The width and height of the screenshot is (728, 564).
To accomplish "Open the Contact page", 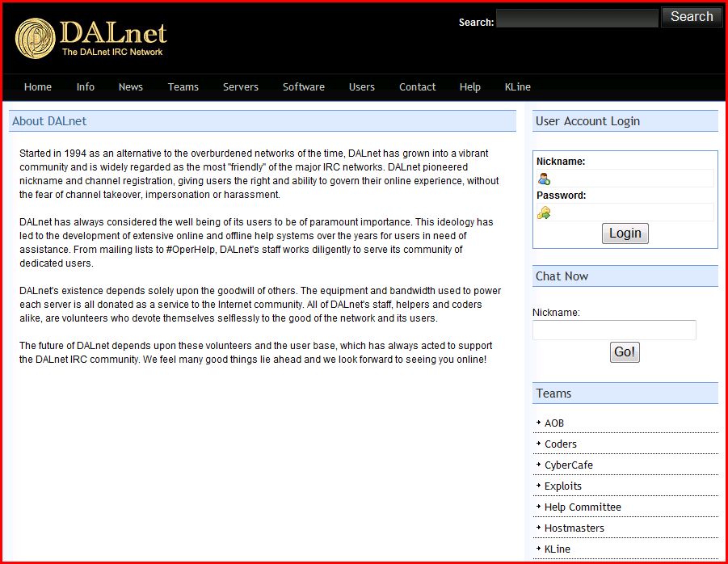I will [x=418, y=86].
